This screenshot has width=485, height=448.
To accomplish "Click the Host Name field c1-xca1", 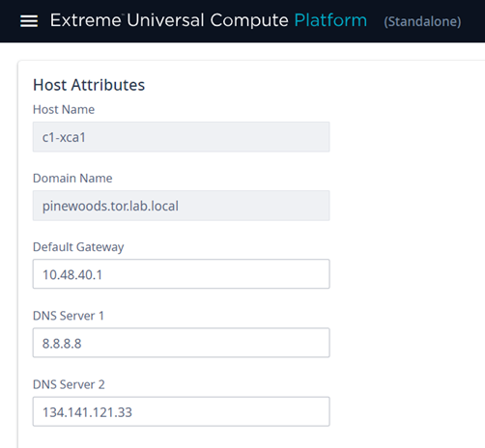I will click(x=182, y=137).
